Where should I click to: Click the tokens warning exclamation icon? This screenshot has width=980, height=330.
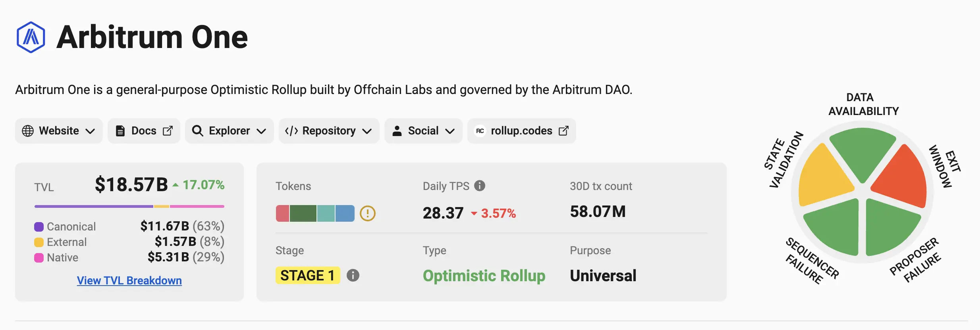(368, 213)
